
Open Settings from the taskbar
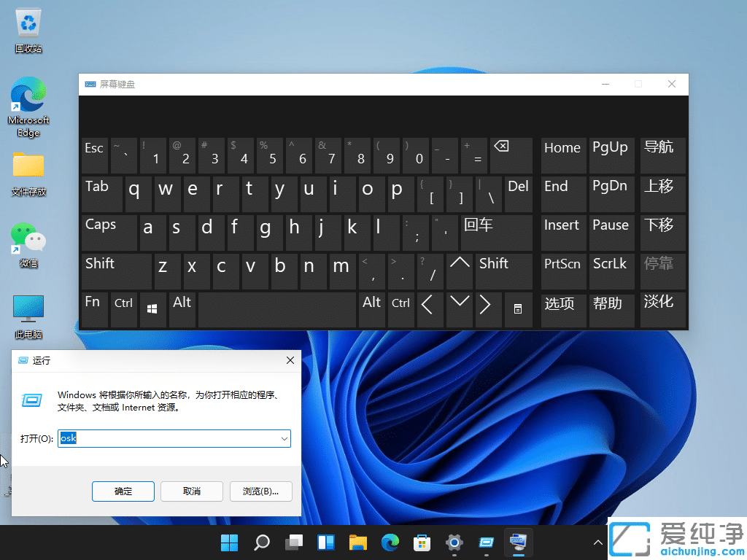tap(454, 543)
